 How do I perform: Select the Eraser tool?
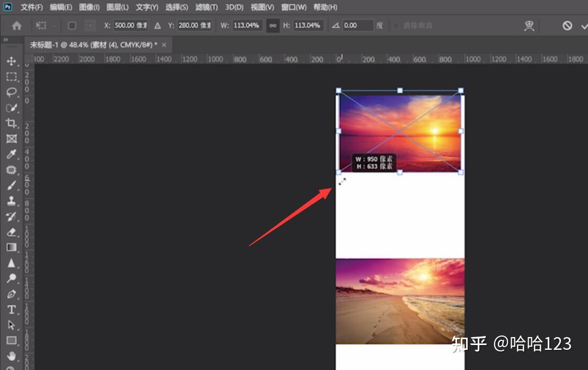click(x=12, y=231)
